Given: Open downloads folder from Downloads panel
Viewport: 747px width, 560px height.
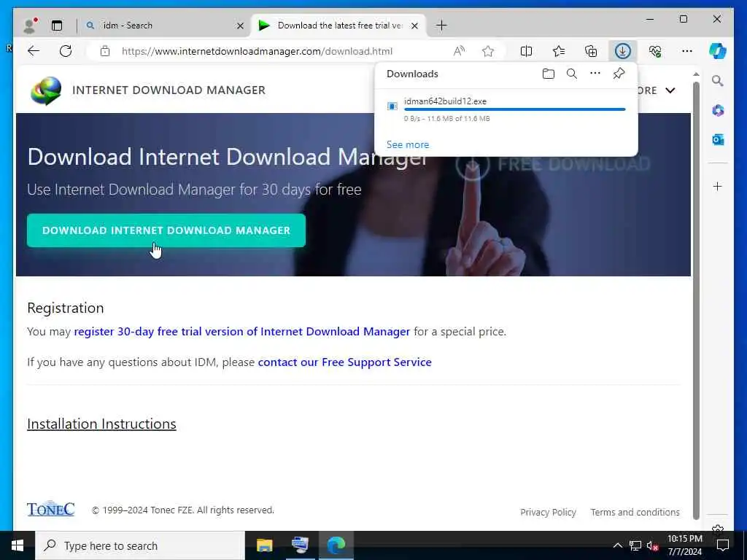Looking at the screenshot, I should click(549, 74).
